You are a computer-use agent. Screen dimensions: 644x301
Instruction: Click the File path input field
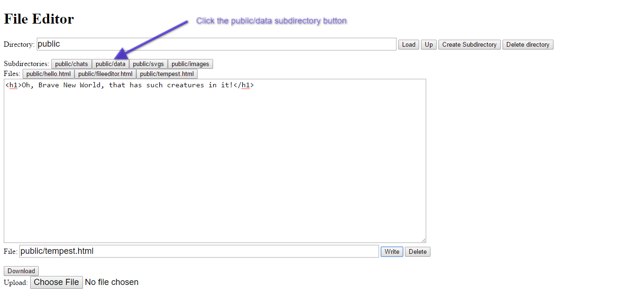(x=198, y=251)
